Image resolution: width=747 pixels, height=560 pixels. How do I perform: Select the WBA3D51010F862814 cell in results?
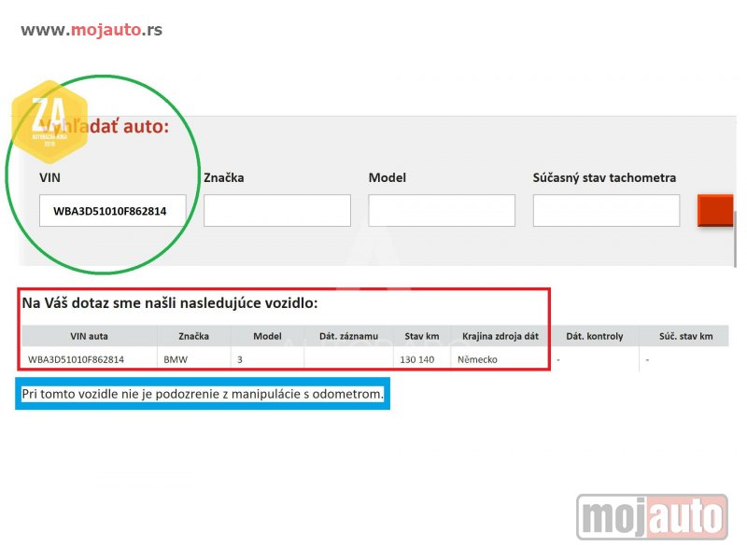pyautogui.click(x=89, y=359)
